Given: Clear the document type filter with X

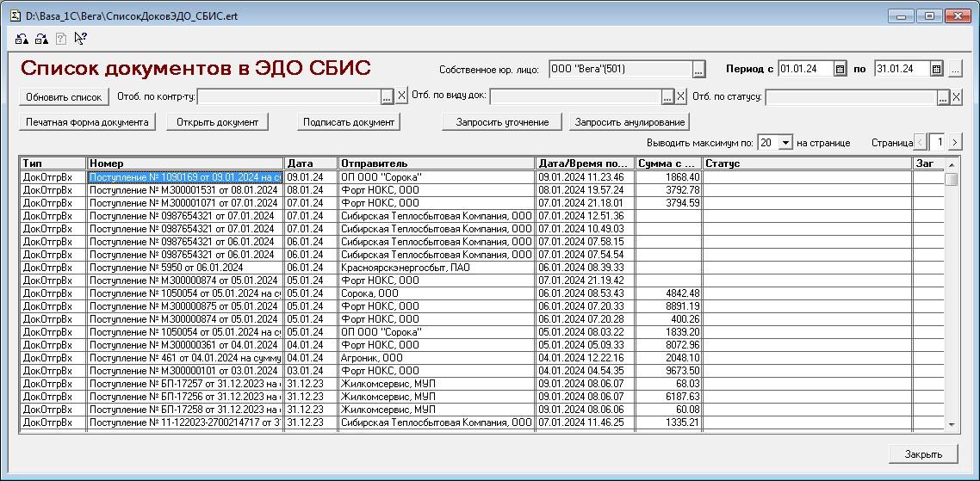Looking at the screenshot, I should click(x=680, y=97).
